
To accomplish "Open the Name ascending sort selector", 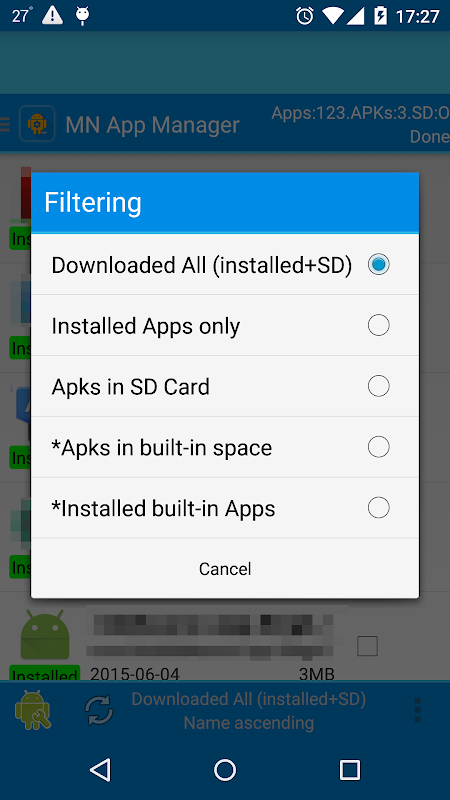I will [249, 722].
